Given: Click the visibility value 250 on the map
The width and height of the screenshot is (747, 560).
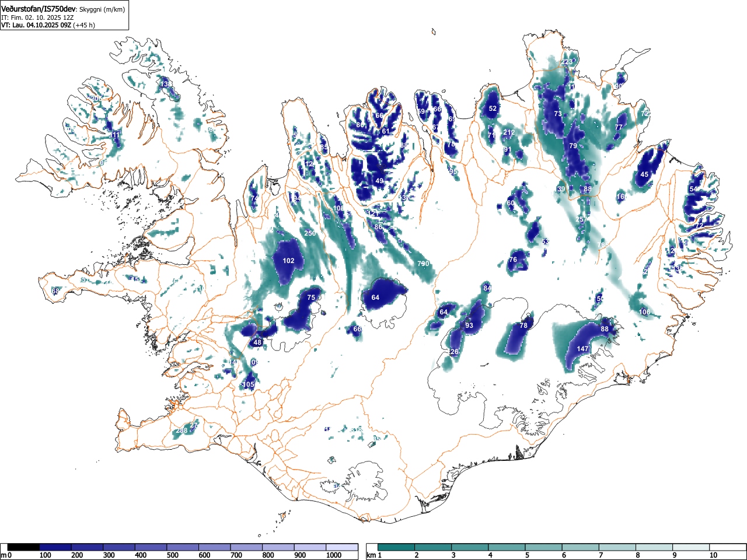Looking at the screenshot, I should point(310,233).
